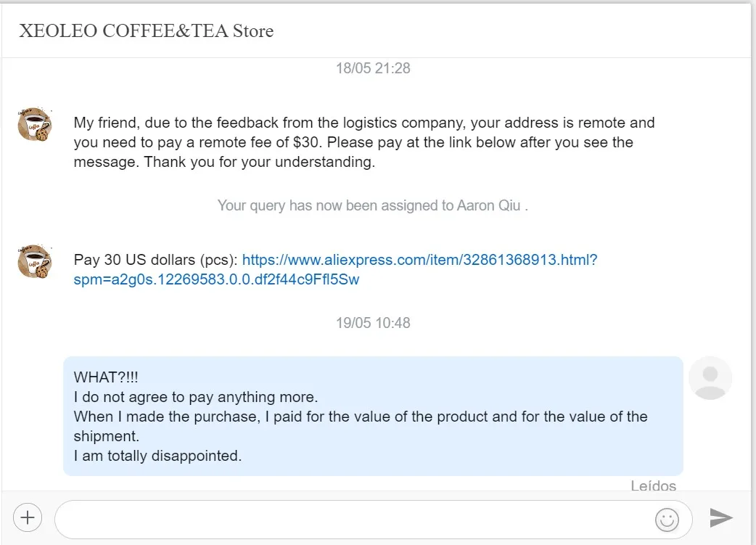Image resolution: width=756 pixels, height=545 pixels.
Task: Click the XEOLEO COFFEE&TEA Store title
Action: click(x=146, y=31)
